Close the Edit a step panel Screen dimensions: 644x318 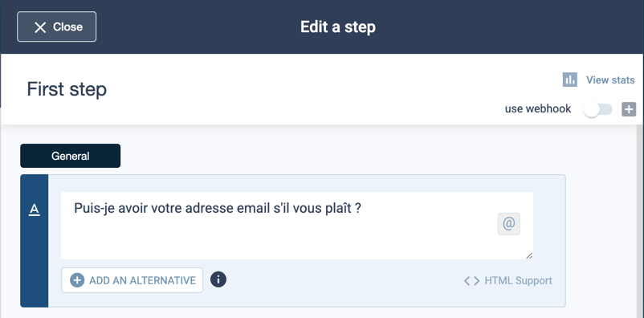57,26
